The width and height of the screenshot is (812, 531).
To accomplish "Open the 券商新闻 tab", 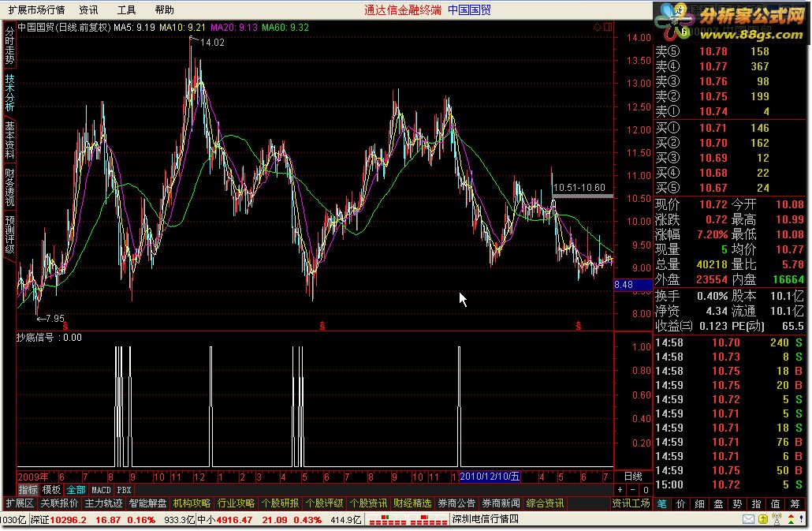I will [501, 503].
